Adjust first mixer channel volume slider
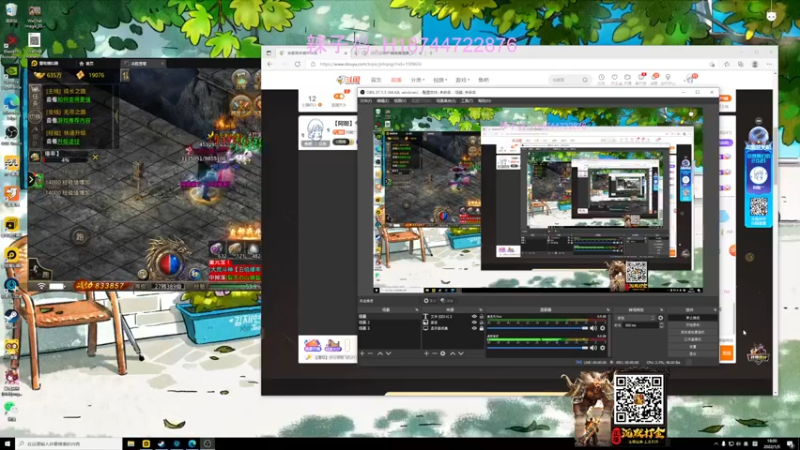The width and height of the screenshot is (800, 450). point(538,328)
